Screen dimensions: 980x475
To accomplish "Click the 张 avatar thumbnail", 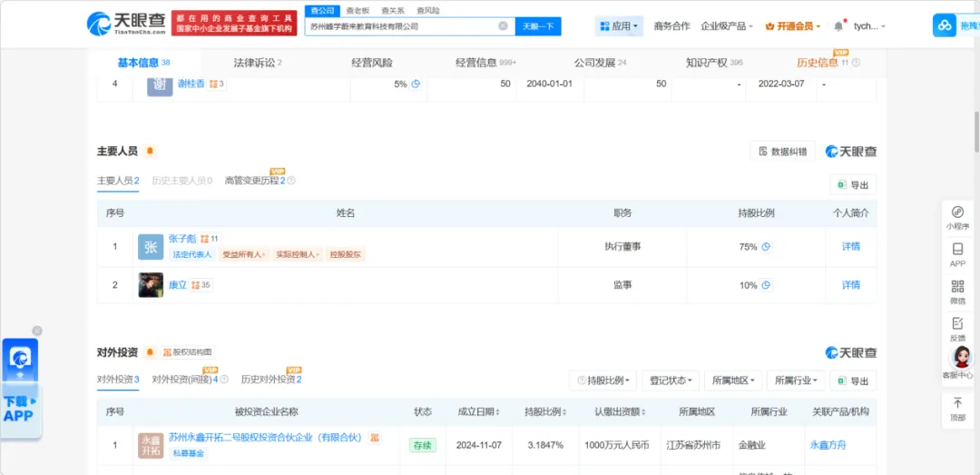I will coord(151,247).
